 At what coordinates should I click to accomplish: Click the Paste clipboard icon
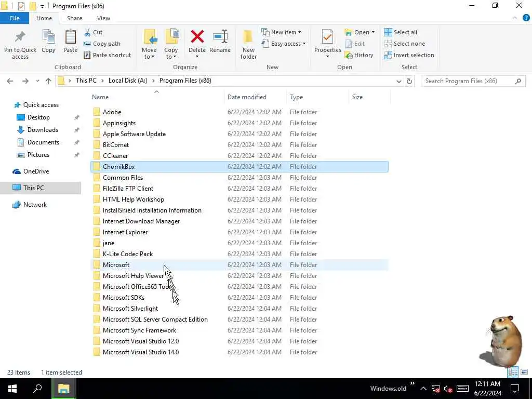click(x=70, y=37)
